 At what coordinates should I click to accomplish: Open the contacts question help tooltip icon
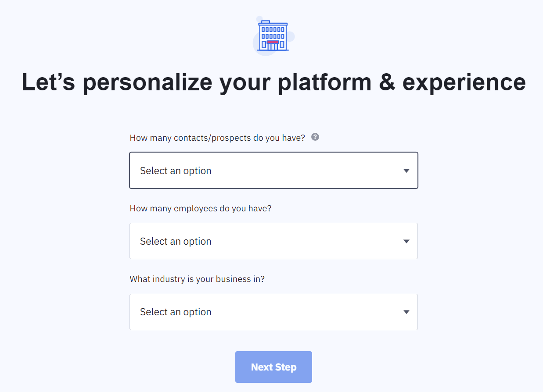[x=315, y=137]
